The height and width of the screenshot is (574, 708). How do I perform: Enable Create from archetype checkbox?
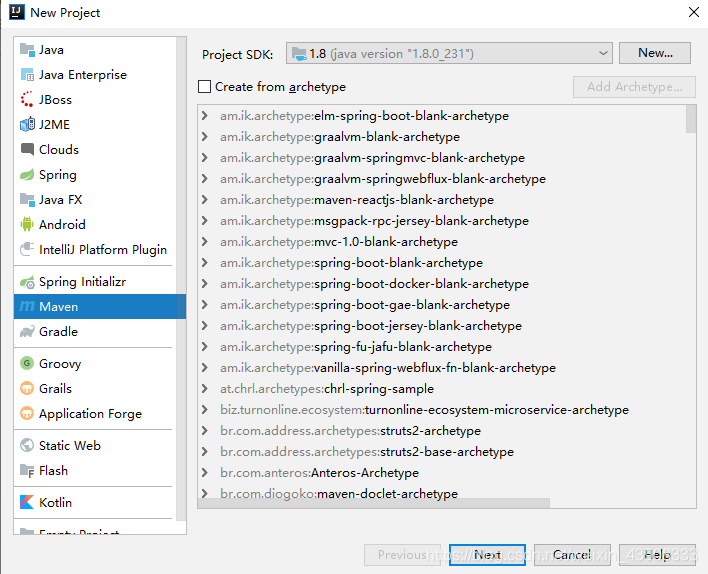point(205,87)
